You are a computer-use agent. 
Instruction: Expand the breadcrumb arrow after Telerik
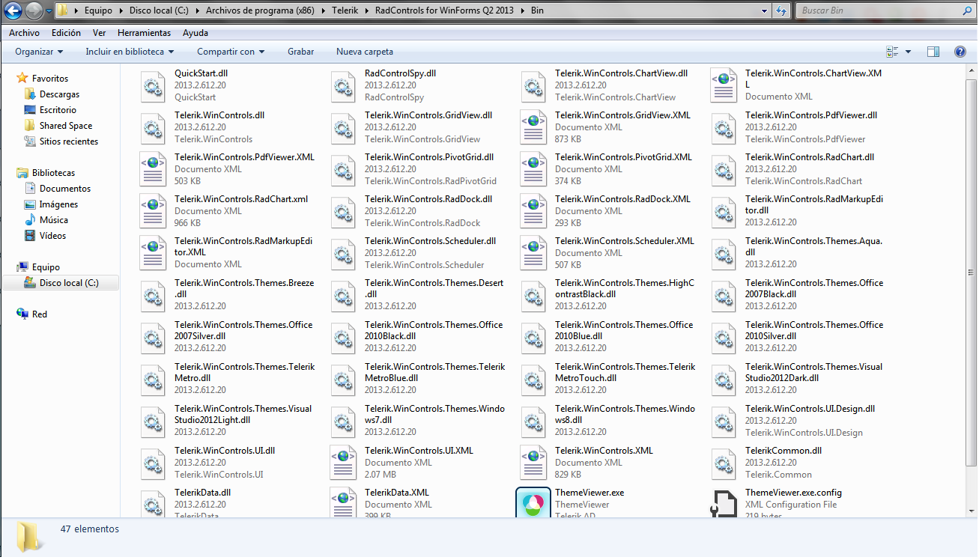pos(366,10)
